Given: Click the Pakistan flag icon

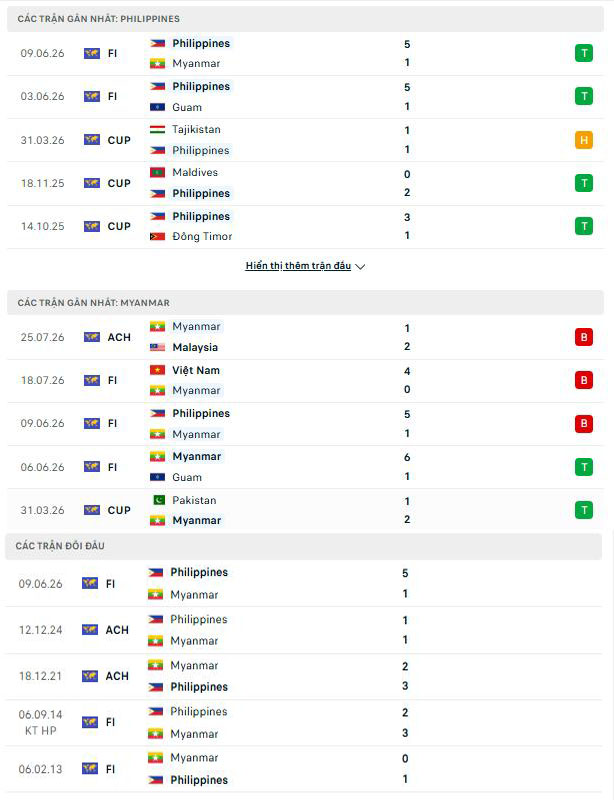Looking at the screenshot, I should coord(158,500).
